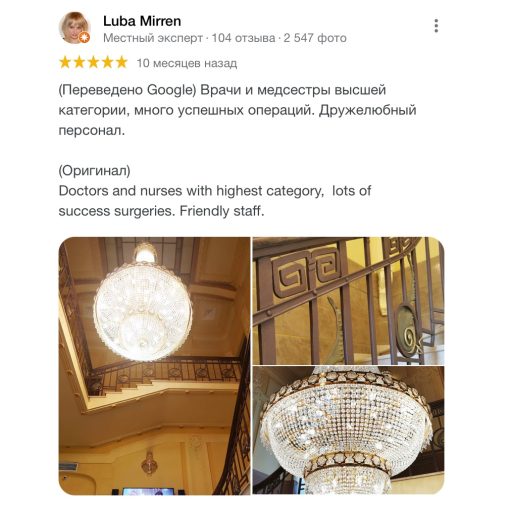Click the second gold rating star
This screenshot has height=510, width=510.
79,62
